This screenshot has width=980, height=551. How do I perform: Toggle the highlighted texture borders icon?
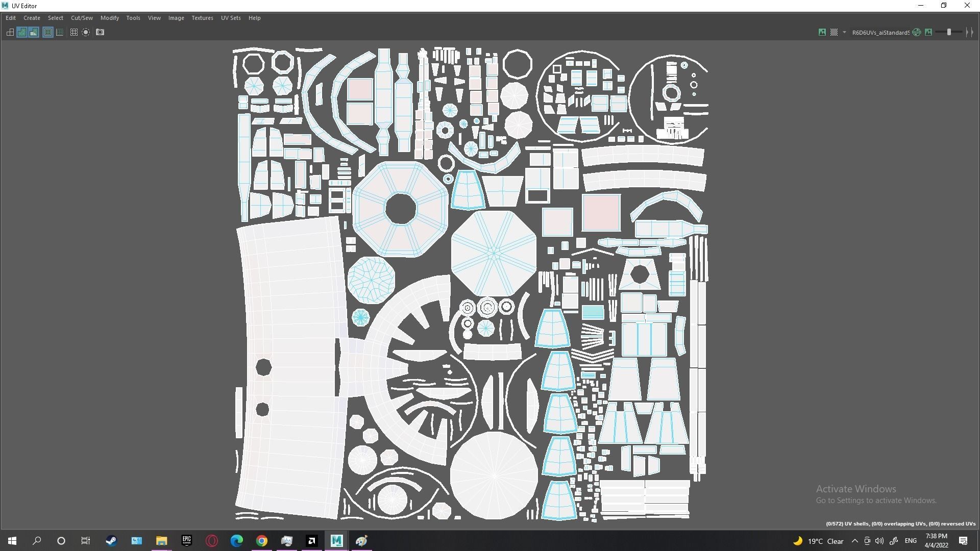(x=48, y=32)
